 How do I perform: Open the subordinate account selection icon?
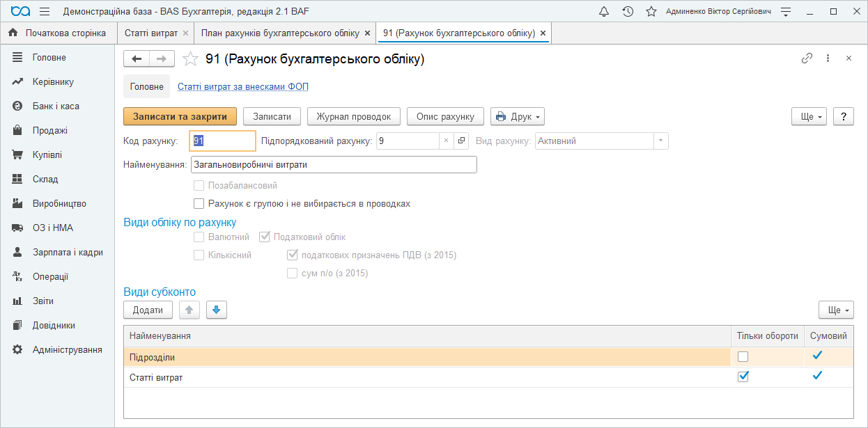click(x=461, y=141)
